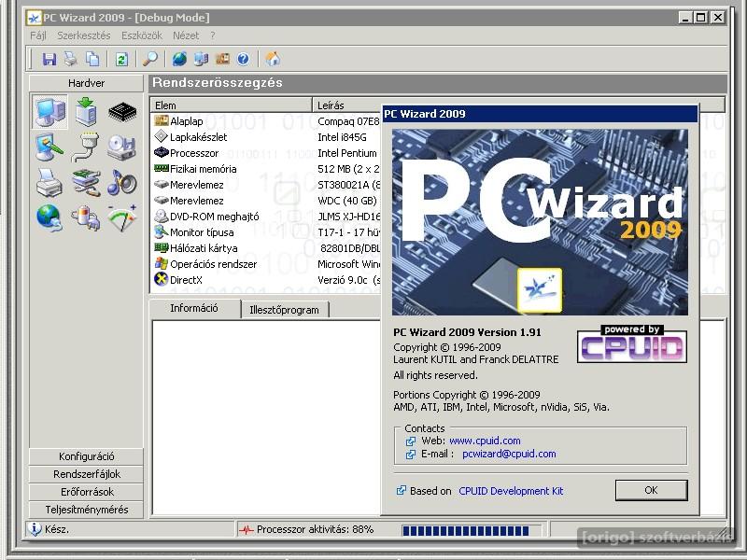Select the System Summary computer icon
Image resolution: width=747 pixels, height=560 pixels.
click(50, 112)
